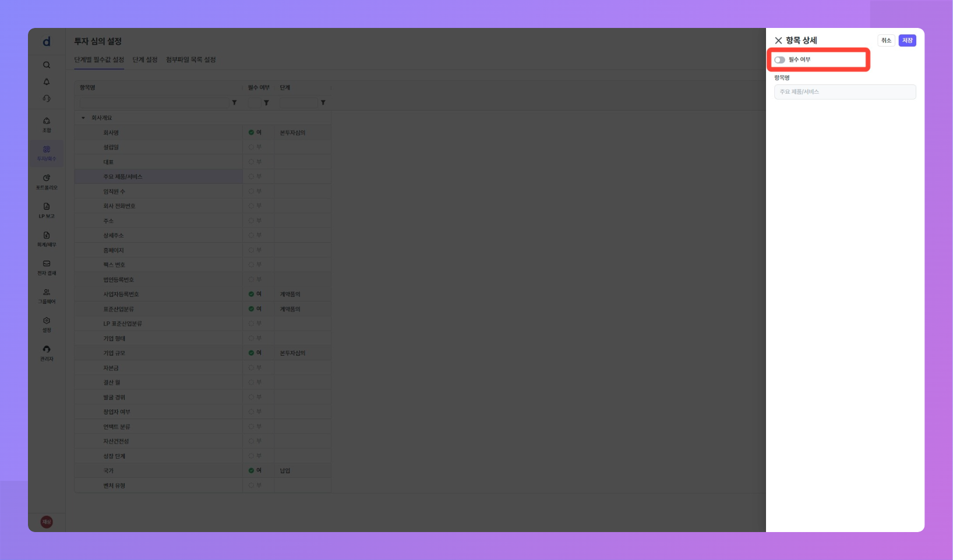This screenshot has height=560, width=953.
Task: Select the 회사 전화번호 row
Action: (x=203, y=206)
